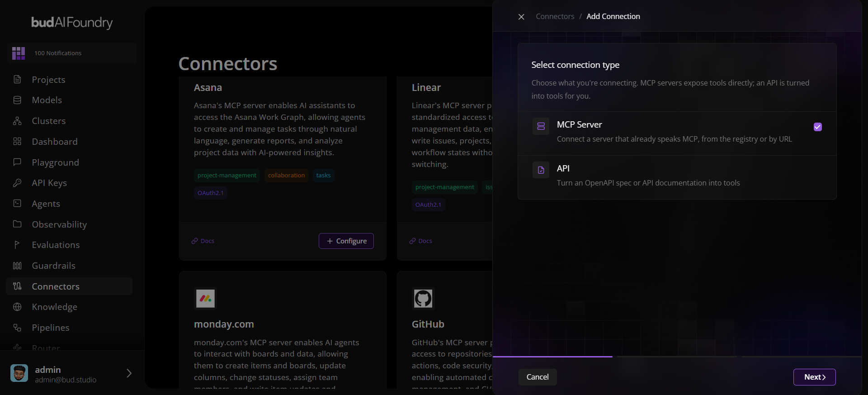Screen dimensions: 868x395
Task: Click the Guardrails sidebar icon
Action: 17,266
